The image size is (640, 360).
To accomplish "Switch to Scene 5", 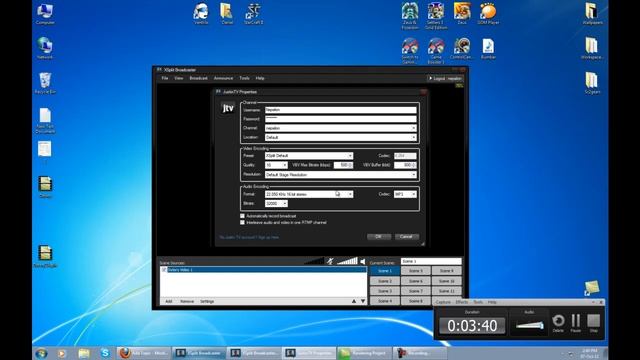I will (x=416, y=271).
